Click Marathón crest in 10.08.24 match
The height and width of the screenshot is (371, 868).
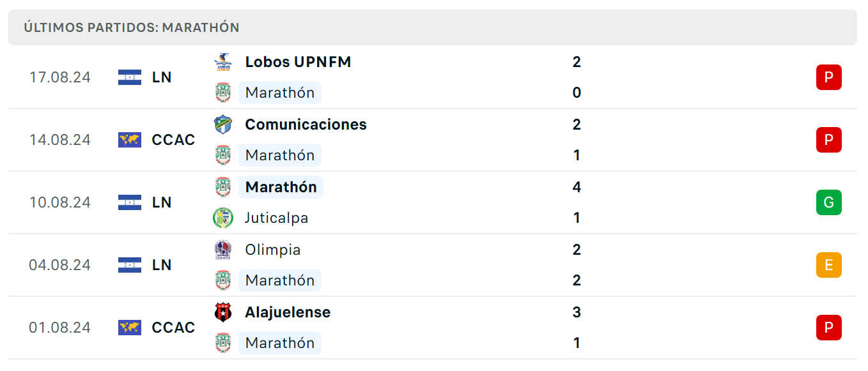223,187
